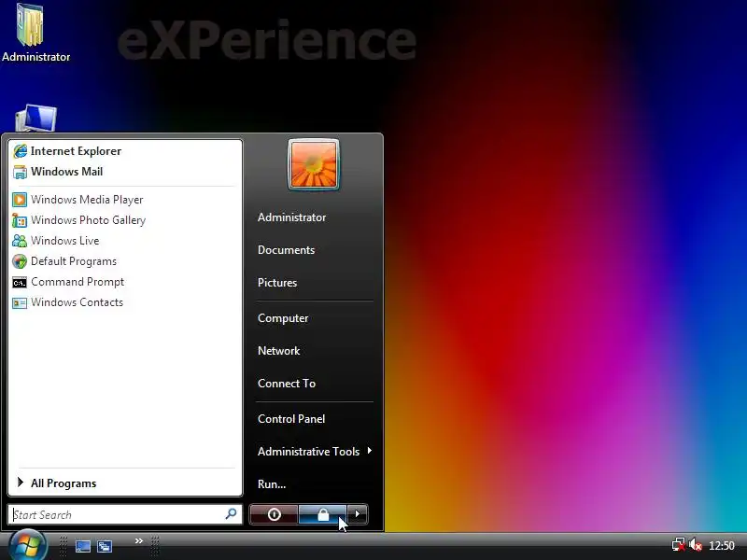Click Switch between windows quick launch icon
This screenshot has height=560, width=747.
click(105, 546)
